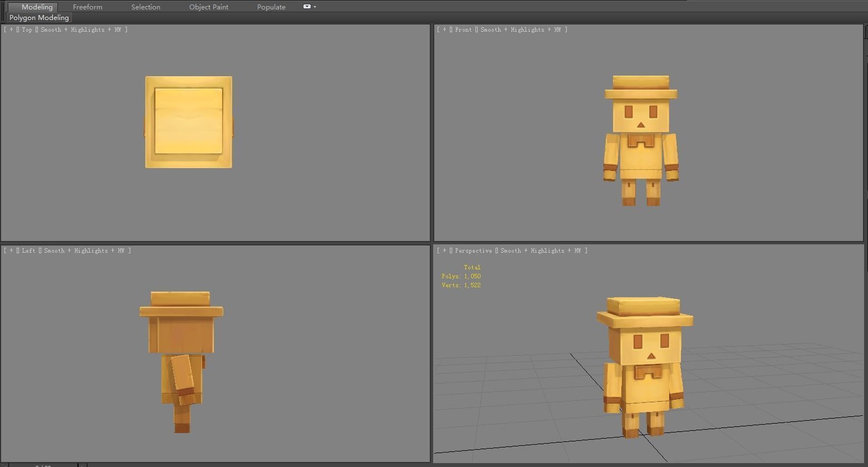Click the Perspective viewport name label
This screenshot has width=868, height=467.
(473, 250)
